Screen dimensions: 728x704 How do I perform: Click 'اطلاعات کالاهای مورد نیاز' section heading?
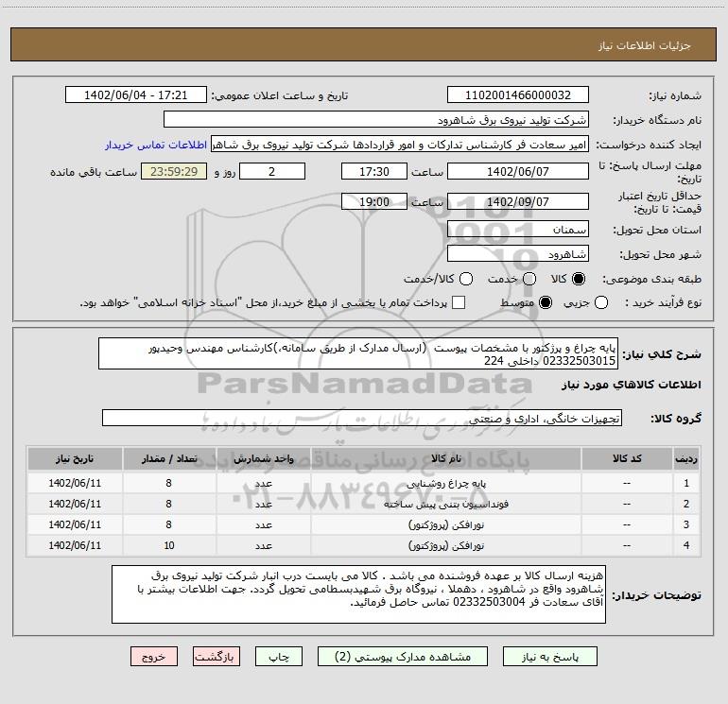click(631, 385)
